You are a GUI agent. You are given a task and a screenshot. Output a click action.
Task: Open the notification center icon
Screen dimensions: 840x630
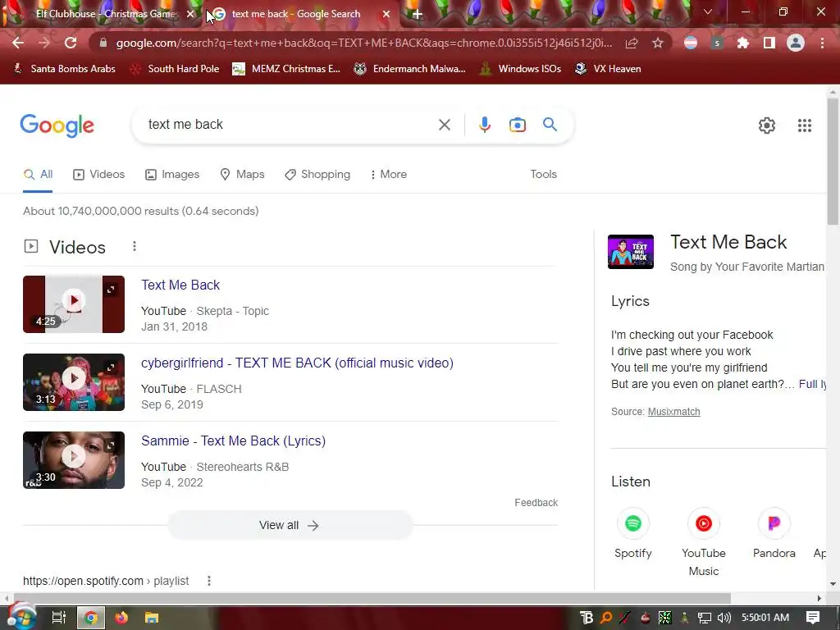pyautogui.click(x=813, y=618)
